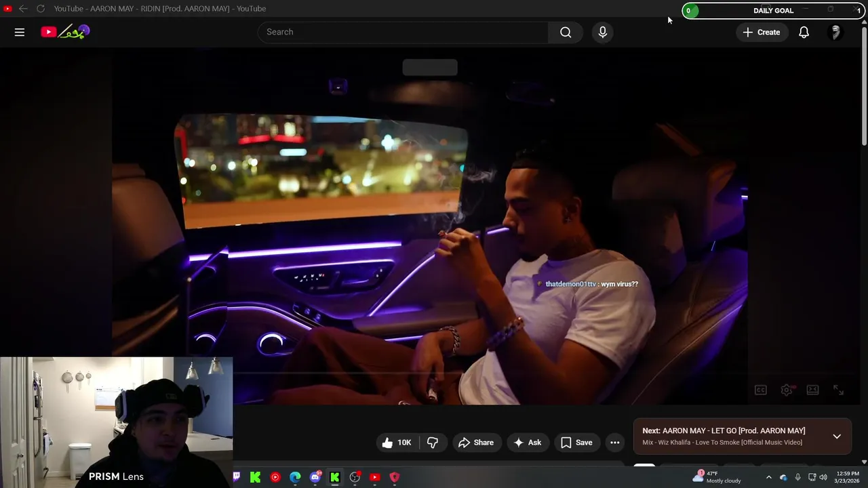
Task: Collapse the Next video panel chevron
Action: coord(837,436)
